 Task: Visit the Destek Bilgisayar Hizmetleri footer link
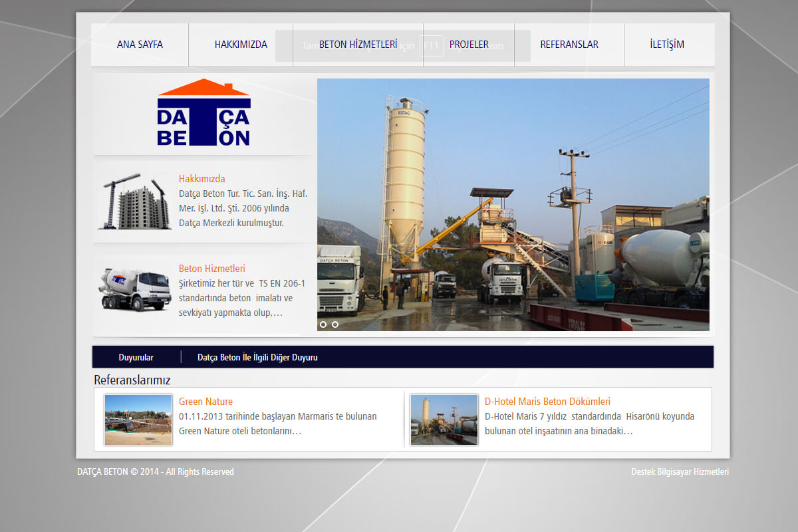680,471
